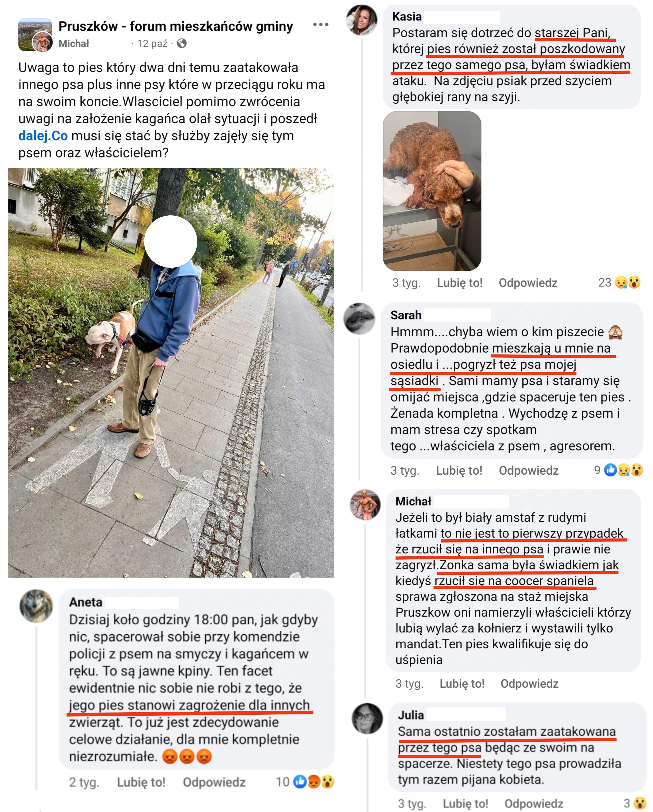Reply to Michał's comment via Odpowiedz

529,684
